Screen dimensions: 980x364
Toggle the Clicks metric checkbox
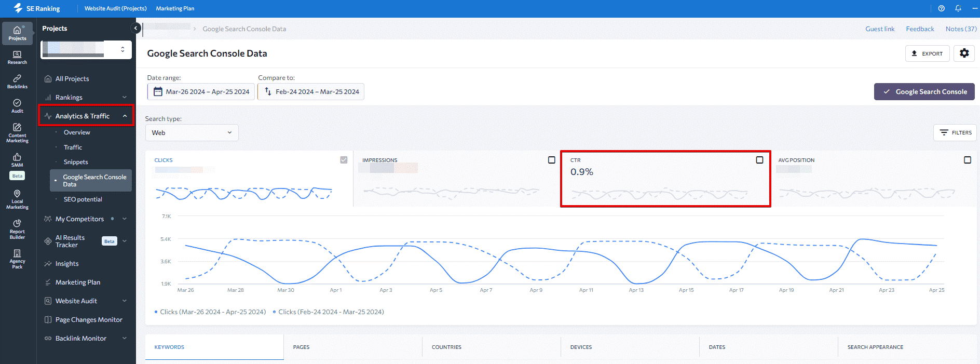click(x=344, y=160)
